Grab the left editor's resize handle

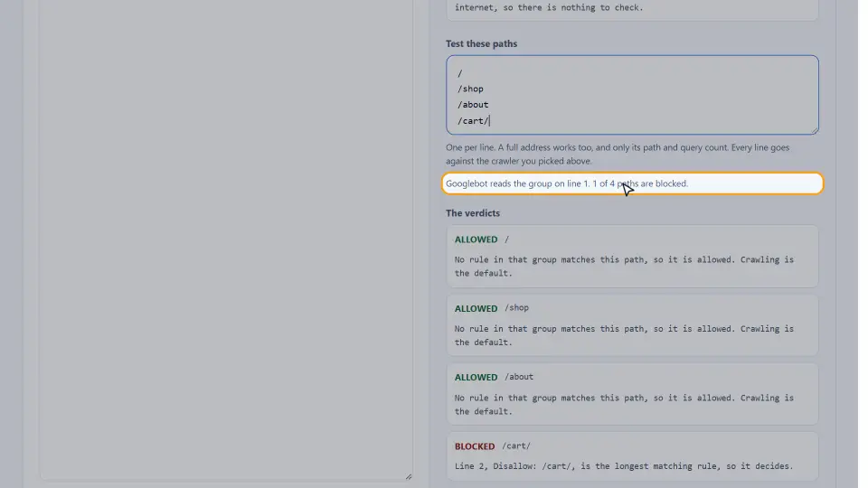click(x=409, y=476)
